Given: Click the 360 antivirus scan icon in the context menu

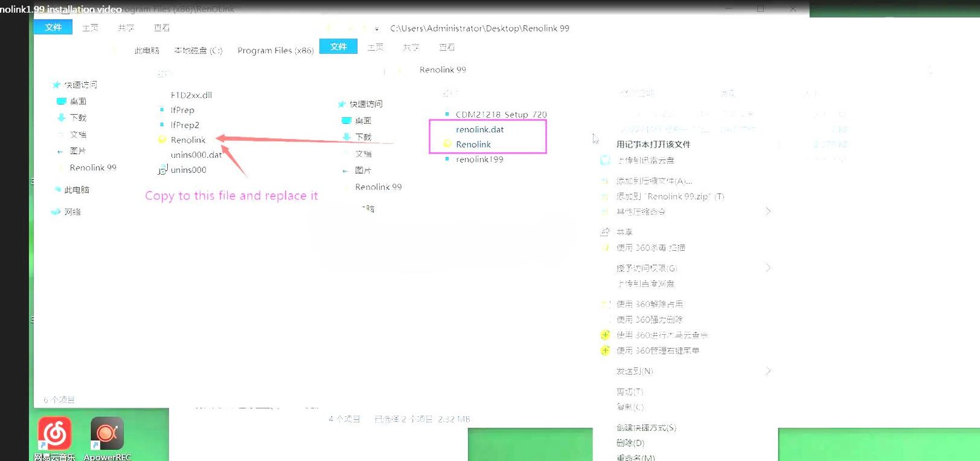Looking at the screenshot, I should [605, 248].
